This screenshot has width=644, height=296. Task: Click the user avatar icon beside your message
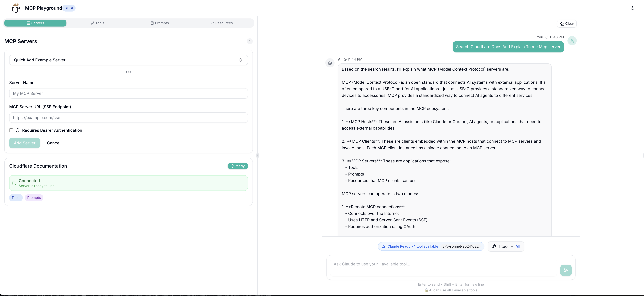pos(572,40)
